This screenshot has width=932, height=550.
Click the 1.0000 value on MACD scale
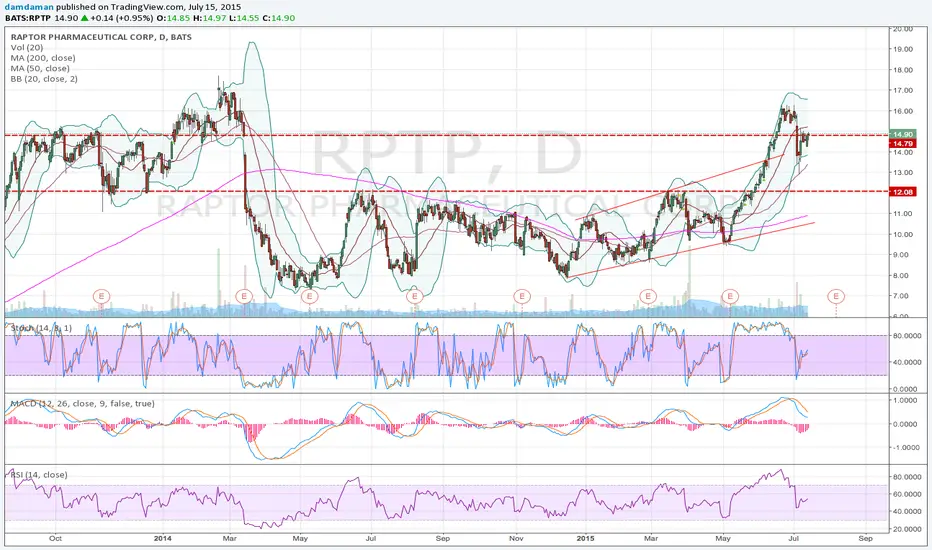(906, 400)
